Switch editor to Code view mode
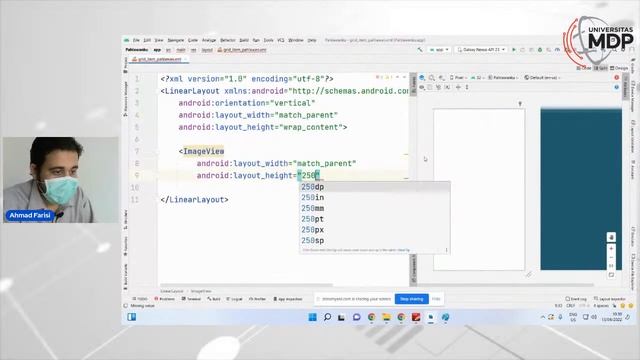 (x=584, y=68)
